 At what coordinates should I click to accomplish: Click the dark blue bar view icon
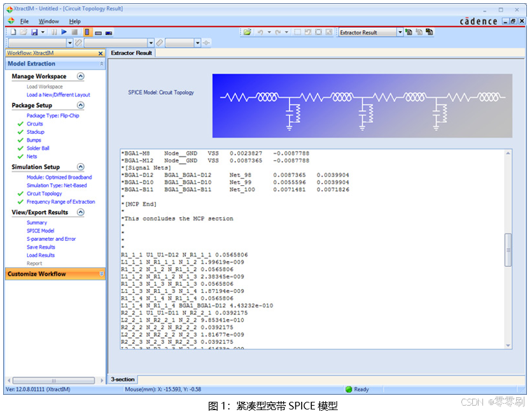(109, 33)
